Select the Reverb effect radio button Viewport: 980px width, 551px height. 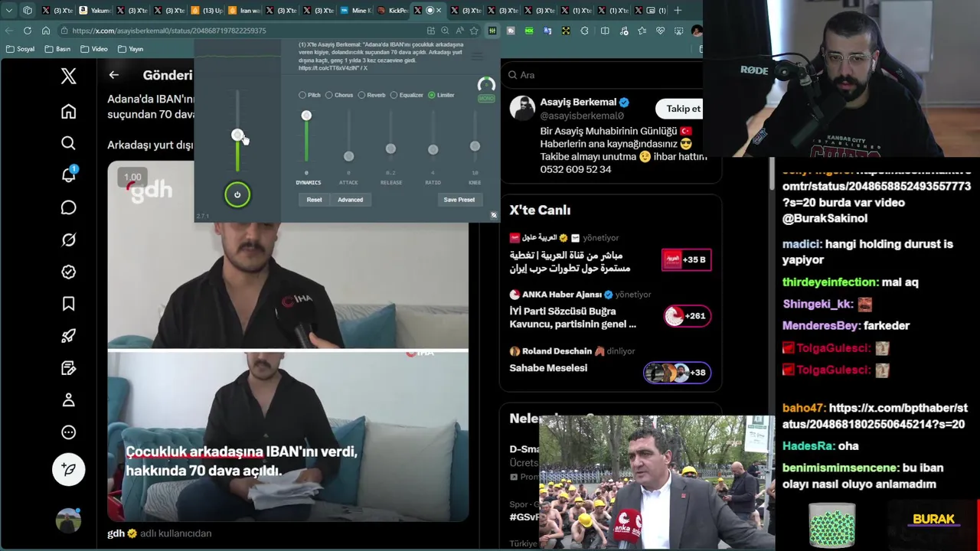(x=361, y=95)
